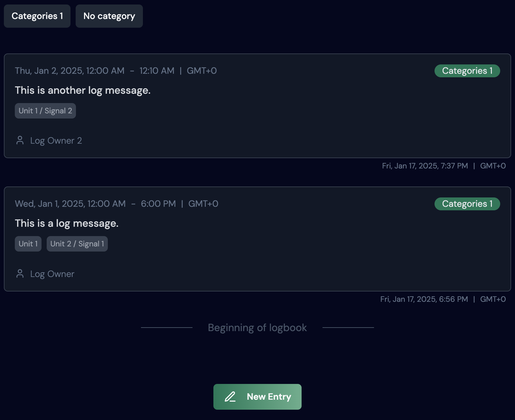Toggle the Categories 1 filter chip

pyautogui.click(x=37, y=16)
